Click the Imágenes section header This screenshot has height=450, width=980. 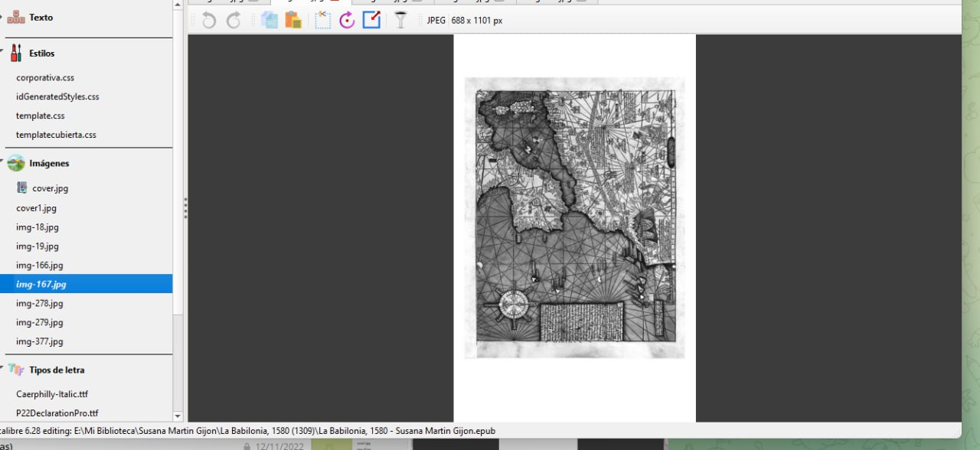pyautogui.click(x=49, y=164)
